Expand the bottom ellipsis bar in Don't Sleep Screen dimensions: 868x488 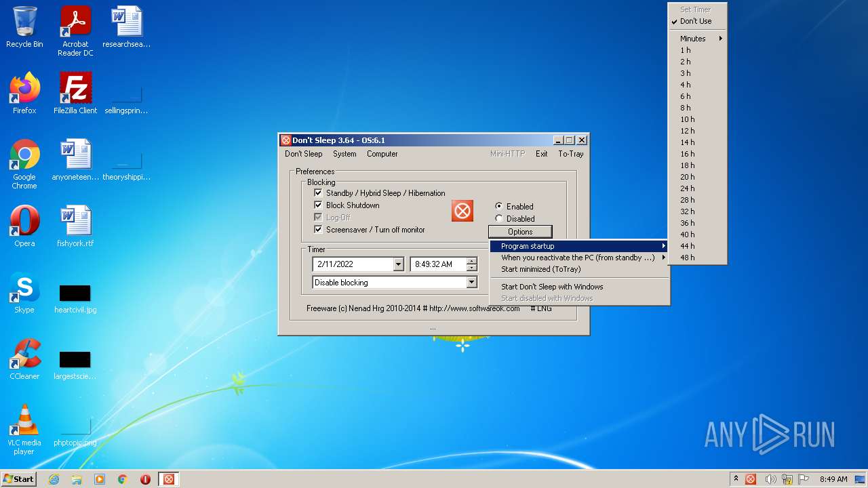click(433, 328)
